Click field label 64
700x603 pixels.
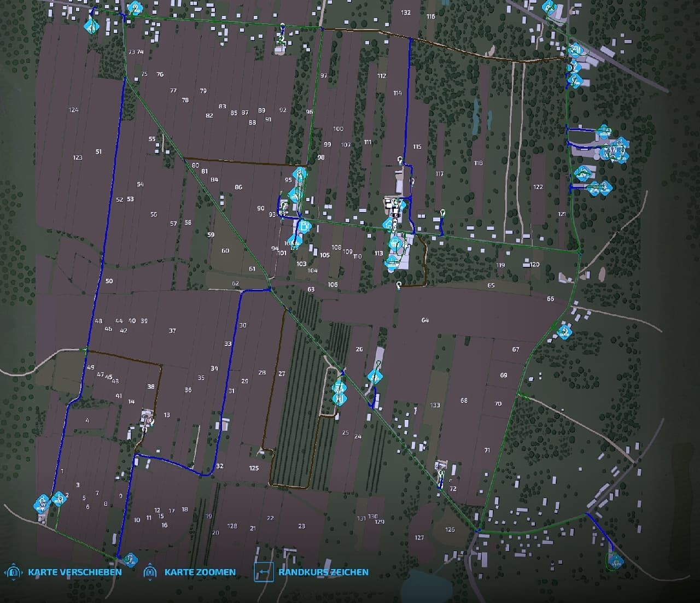[425, 320]
